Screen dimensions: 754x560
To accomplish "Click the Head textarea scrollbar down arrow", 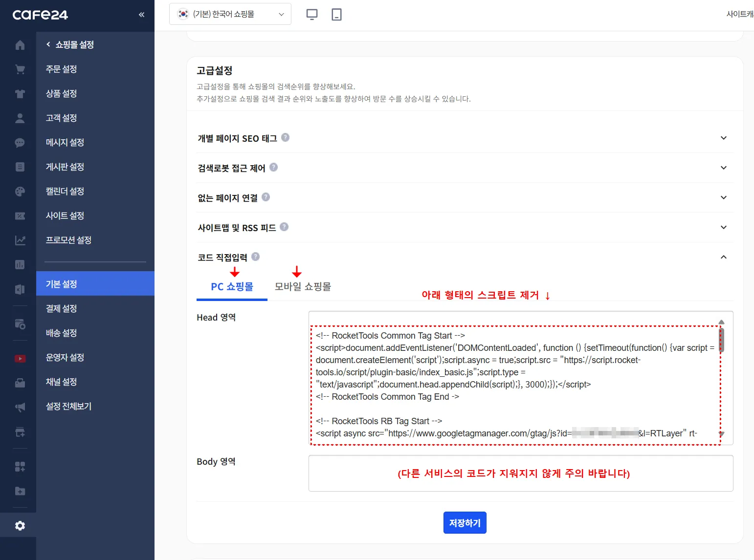I will [721, 433].
